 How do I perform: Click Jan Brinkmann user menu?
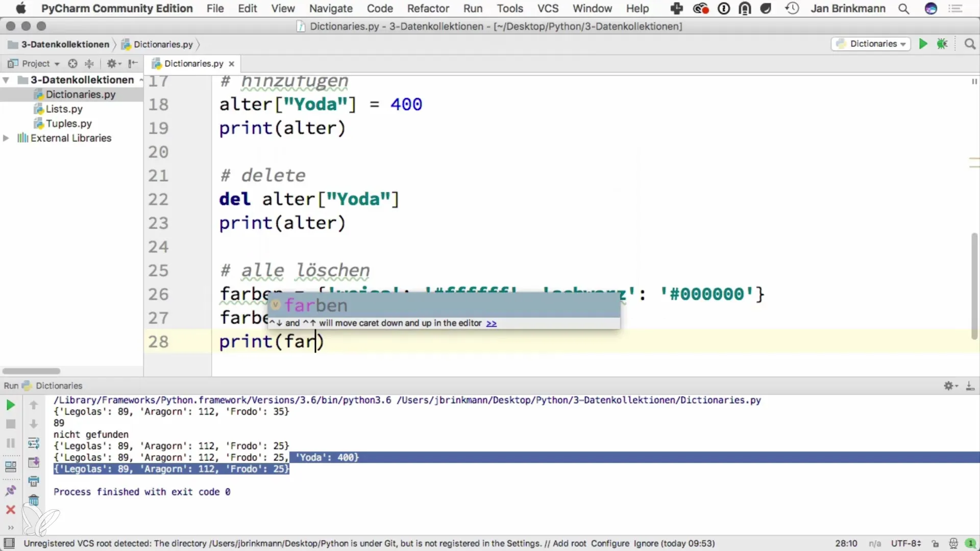848,9
